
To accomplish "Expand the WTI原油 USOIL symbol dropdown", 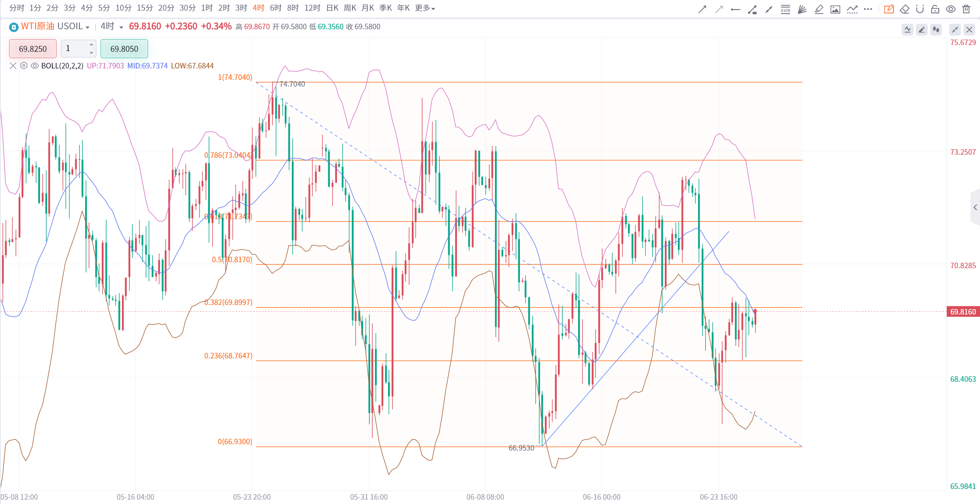I will tap(88, 27).
